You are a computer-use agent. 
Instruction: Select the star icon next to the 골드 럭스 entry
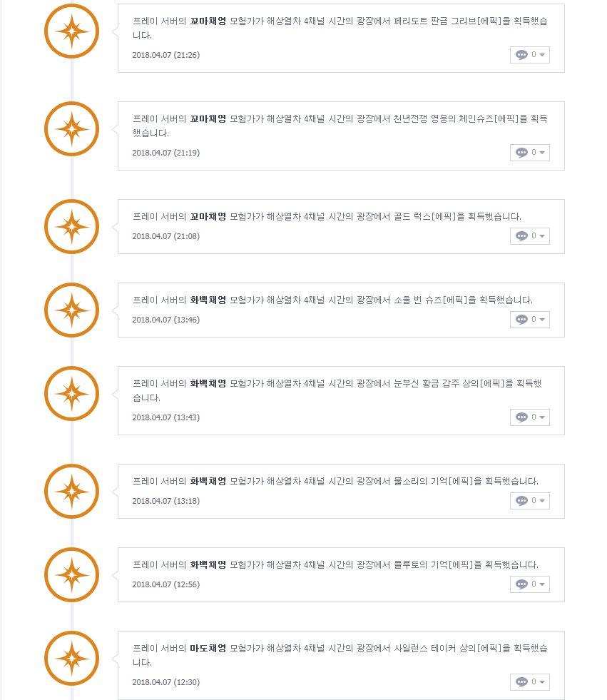tap(71, 227)
